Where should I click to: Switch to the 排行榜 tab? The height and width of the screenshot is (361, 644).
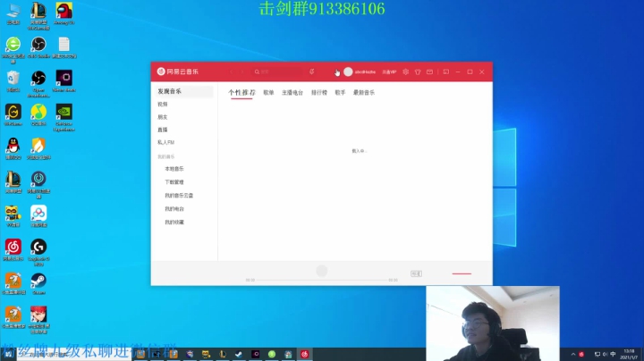[319, 93]
